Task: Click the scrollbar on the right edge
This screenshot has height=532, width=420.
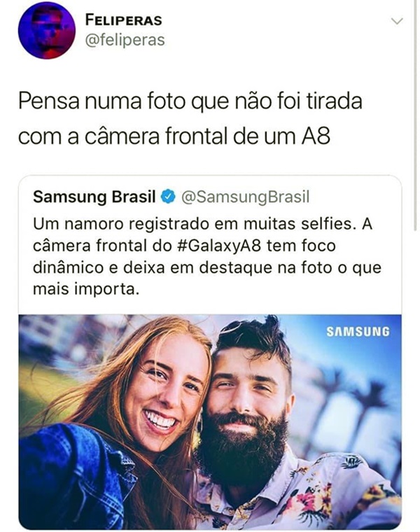Action: (x=416, y=115)
